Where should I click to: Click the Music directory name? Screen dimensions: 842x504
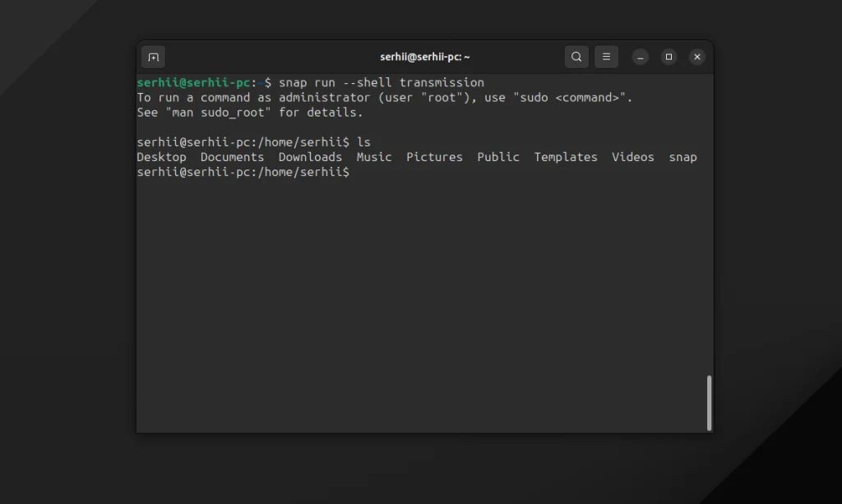(x=374, y=157)
